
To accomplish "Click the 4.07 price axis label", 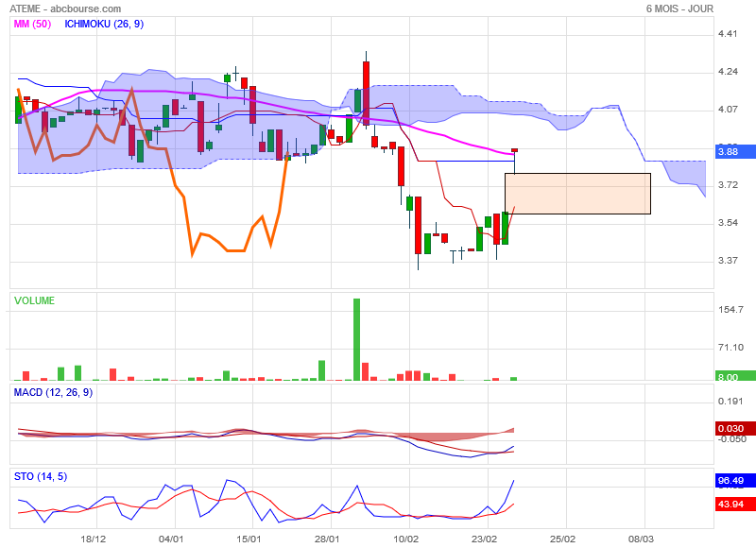I will (x=728, y=110).
